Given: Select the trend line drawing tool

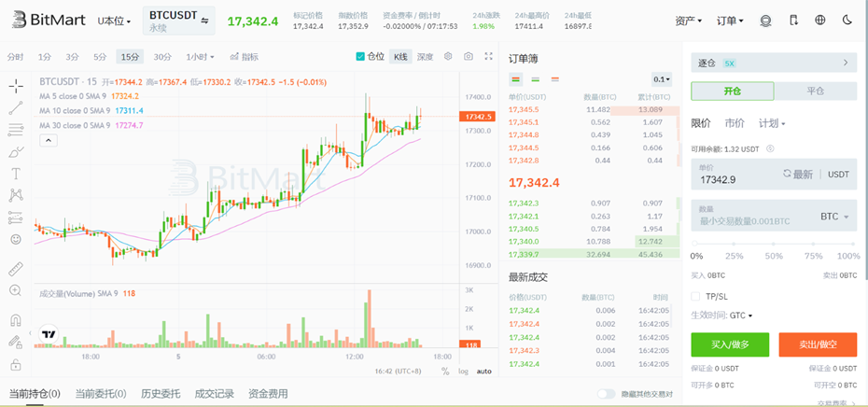Looking at the screenshot, I should [16, 108].
